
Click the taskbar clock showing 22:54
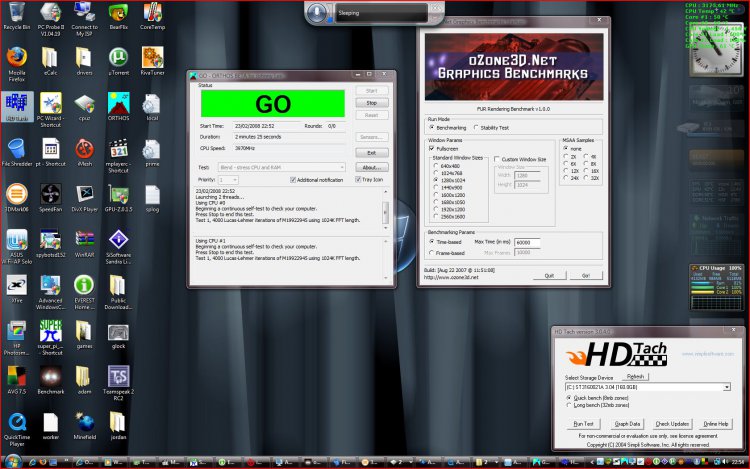[738, 462]
